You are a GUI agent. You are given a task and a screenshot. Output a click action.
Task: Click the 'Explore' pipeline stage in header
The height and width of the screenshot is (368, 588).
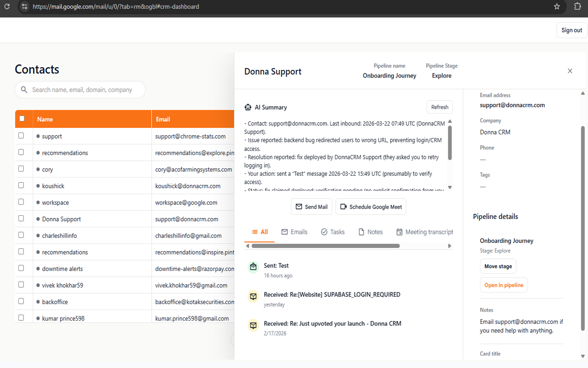pos(441,75)
